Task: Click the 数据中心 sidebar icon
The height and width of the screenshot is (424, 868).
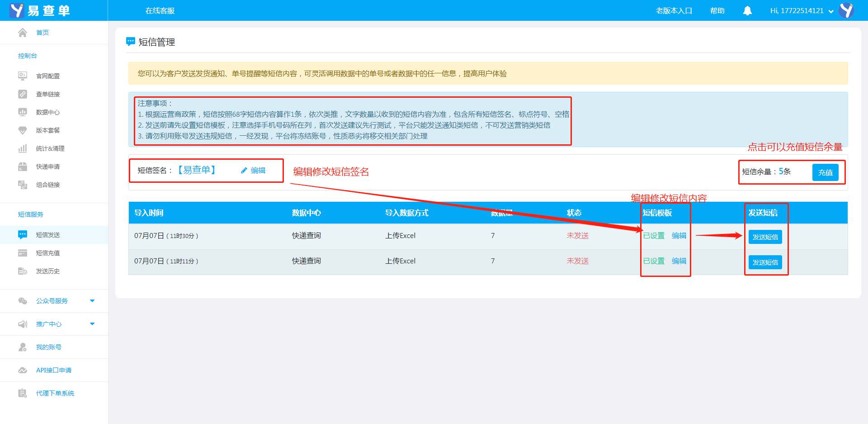Action: point(23,112)
